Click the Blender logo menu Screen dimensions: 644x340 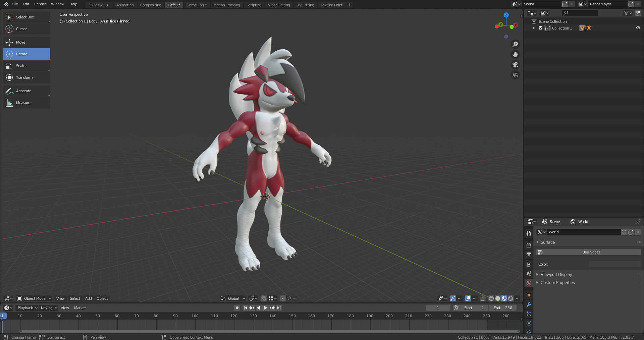pos(6,4)
